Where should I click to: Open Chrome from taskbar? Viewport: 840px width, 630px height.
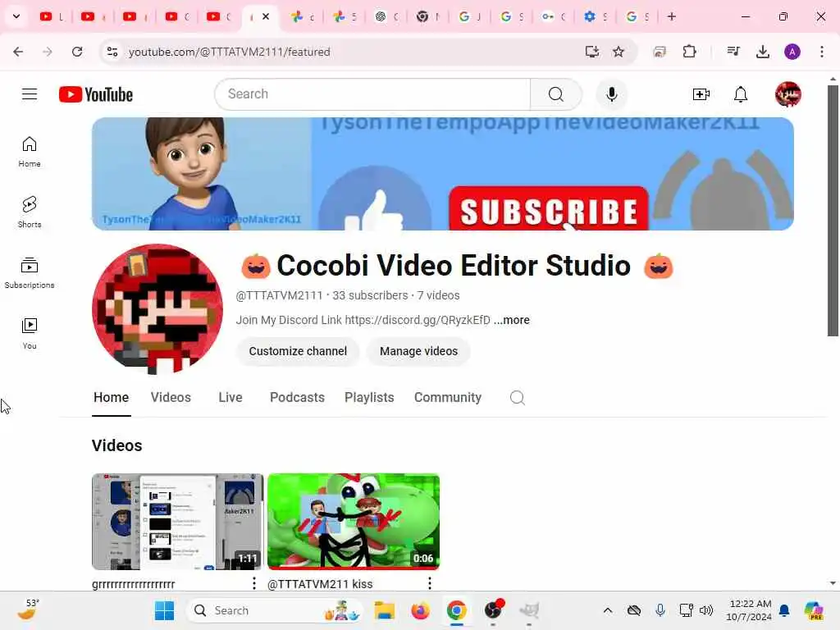pyautogui.click(x=456, y=610)
